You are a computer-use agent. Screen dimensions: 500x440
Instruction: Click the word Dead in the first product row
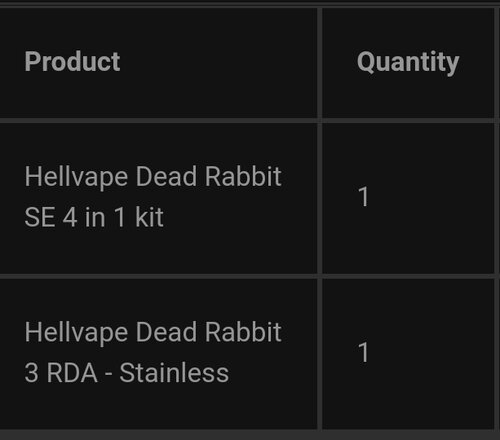click(166, 176)
